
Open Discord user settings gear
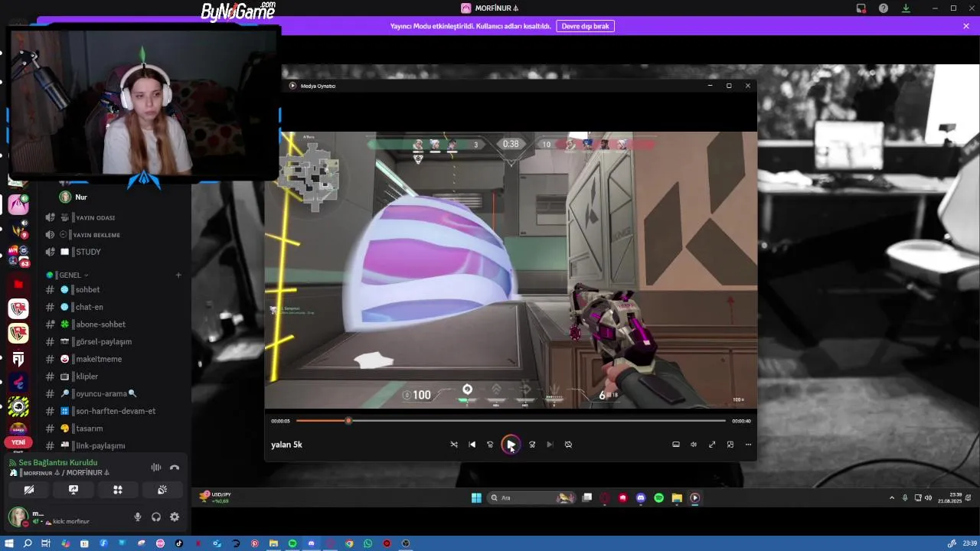(x=175, y=517)
